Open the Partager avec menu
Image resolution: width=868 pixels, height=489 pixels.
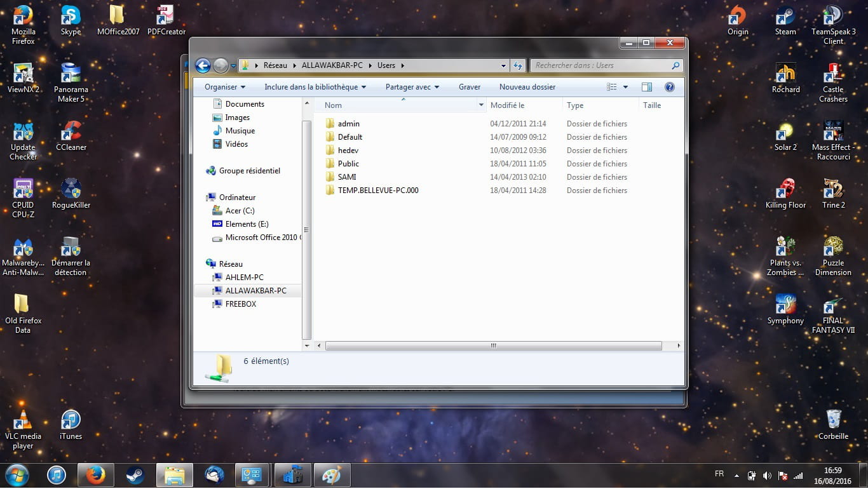point(412,87)
